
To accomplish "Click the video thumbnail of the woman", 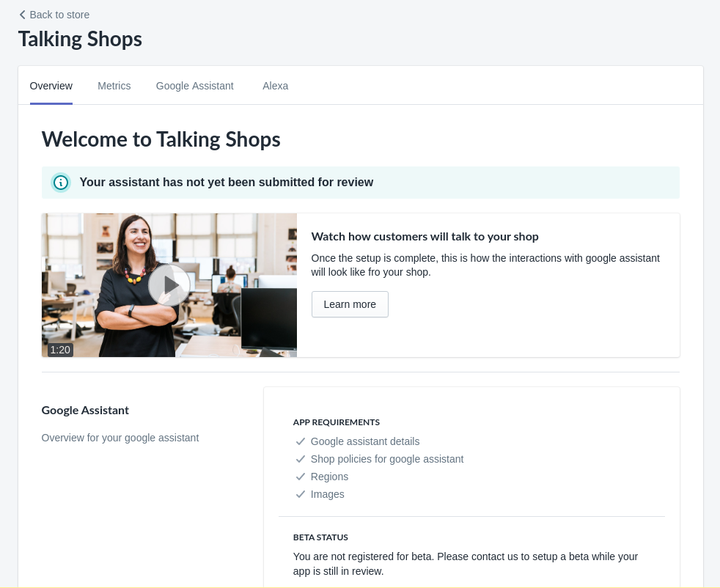I will 169,285.
